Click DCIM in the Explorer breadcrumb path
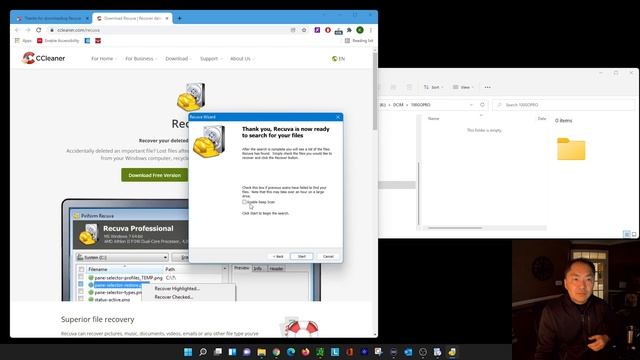The width and height of the screenshot is (640, 360). (x=398, y=105)
